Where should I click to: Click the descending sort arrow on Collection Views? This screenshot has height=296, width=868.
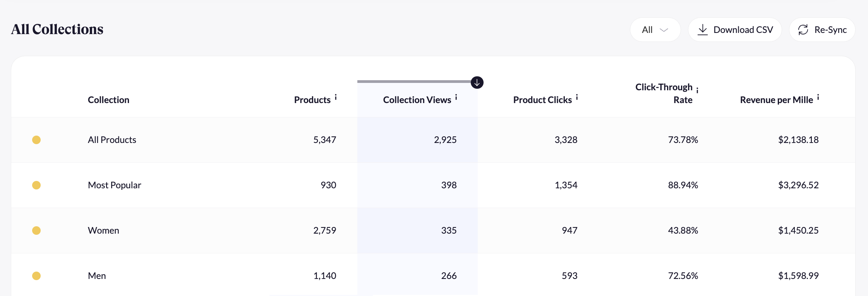pyautogui.click(x=477, y=83)
